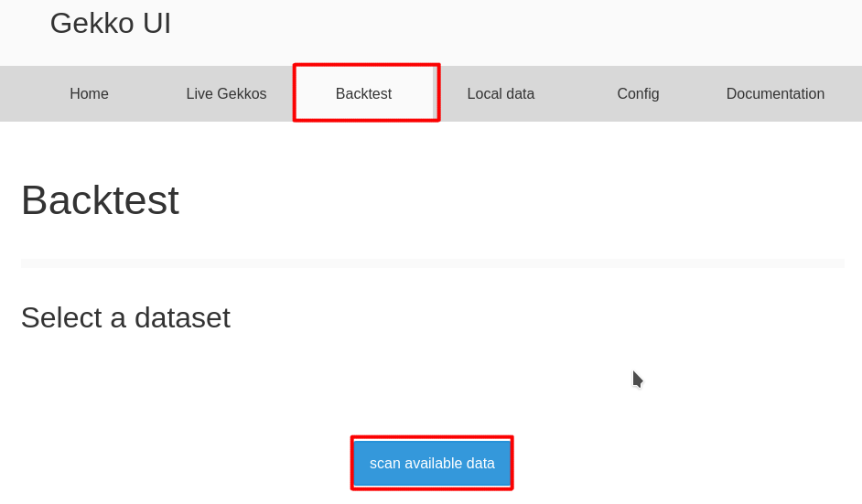Go to the Local data tab
The image size is (862, 504).
click(501, 93)
